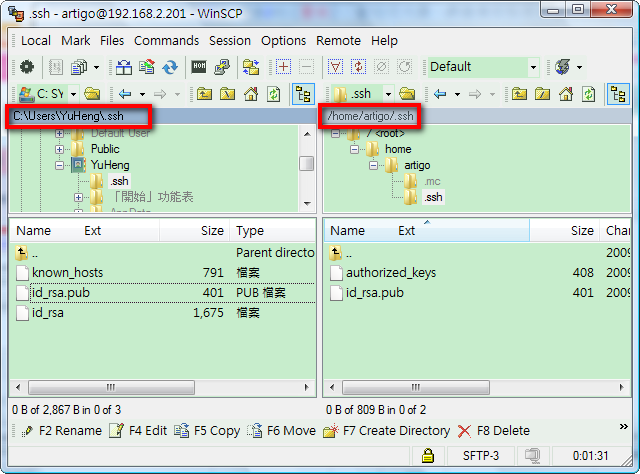640x474 pixels.
Task: Go to local home directory icon
Action: (251, 94)
